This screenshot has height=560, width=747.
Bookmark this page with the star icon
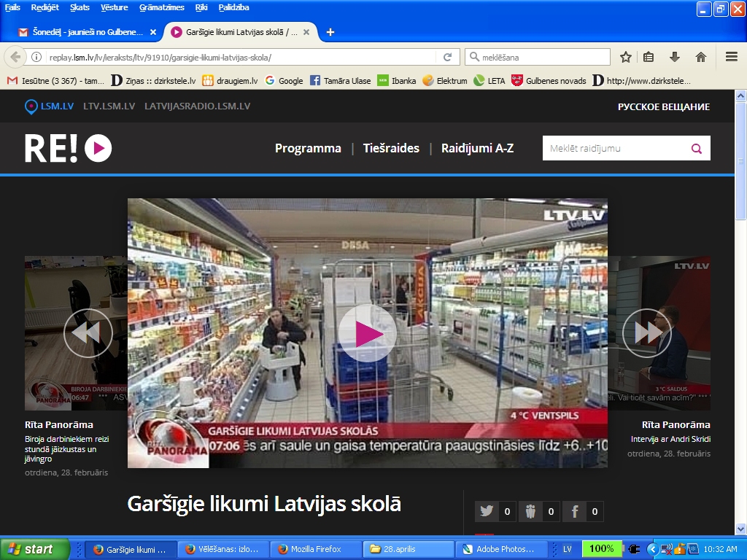coord(624,56)
